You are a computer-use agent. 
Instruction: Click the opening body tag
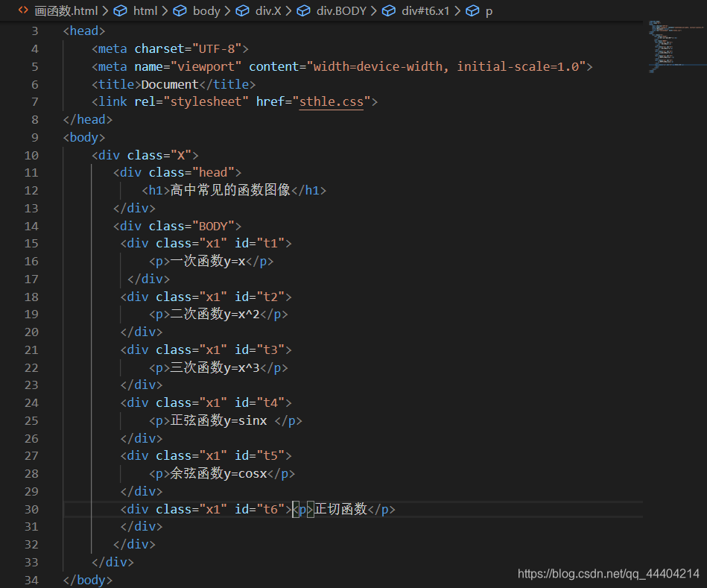pyautogui.click(x=84, y=138)
